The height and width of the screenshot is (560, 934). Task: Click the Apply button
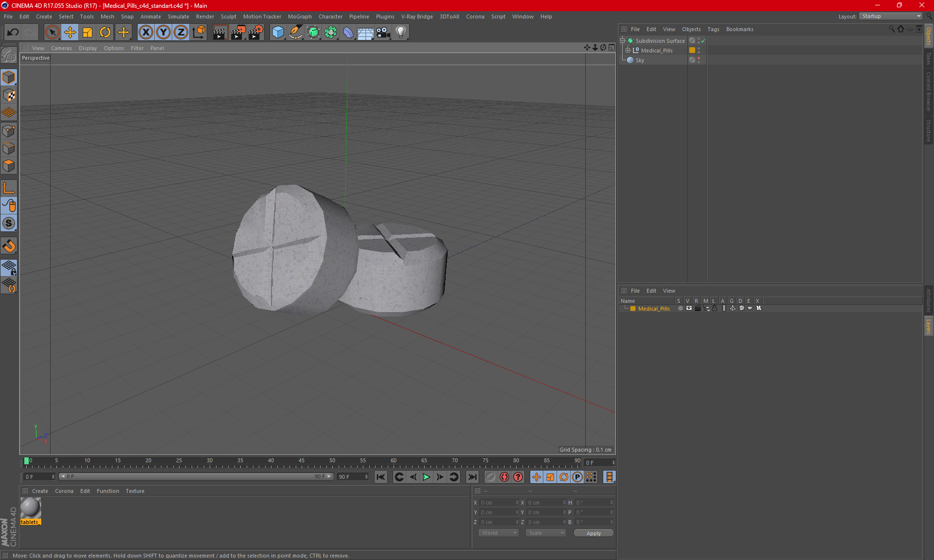coord(593,533)
